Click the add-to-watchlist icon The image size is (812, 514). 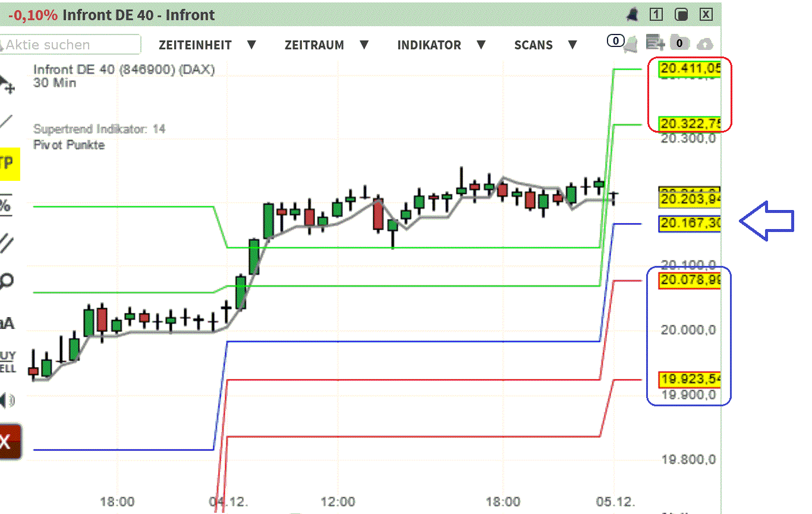click(x=655, y=42)
